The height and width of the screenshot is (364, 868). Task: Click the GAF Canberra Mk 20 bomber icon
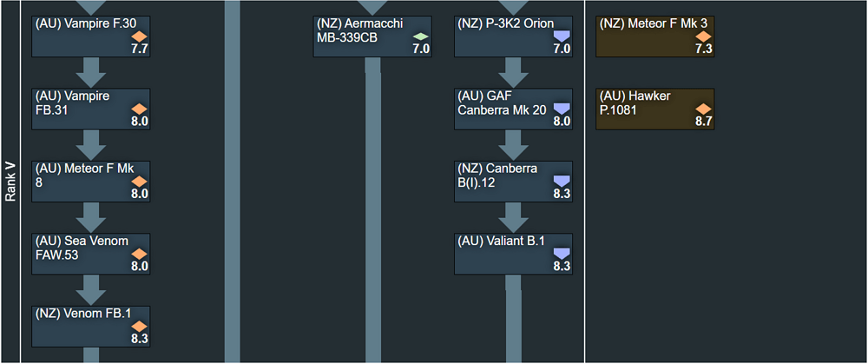point(562,108)
